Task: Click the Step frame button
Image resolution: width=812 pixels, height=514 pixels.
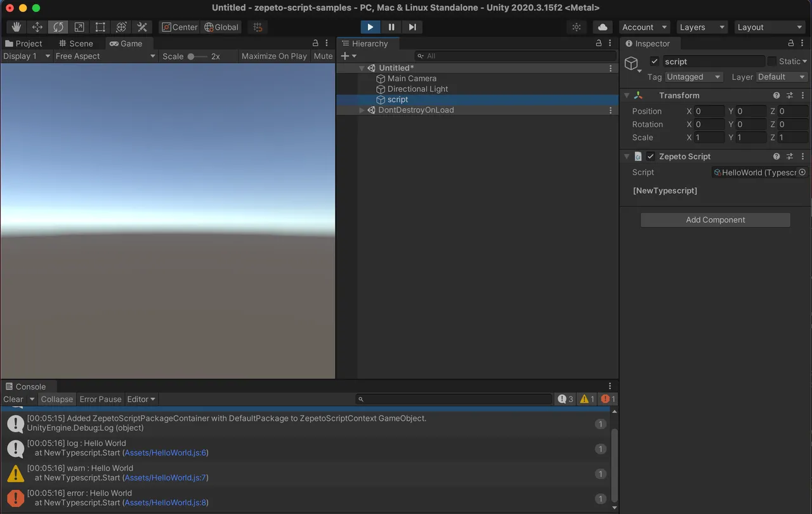Action: (x=412, y=27)
